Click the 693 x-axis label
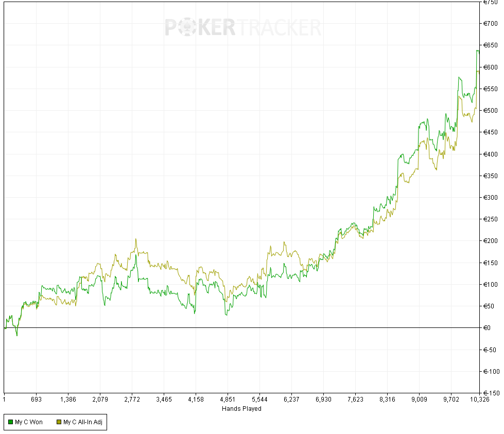 pos(37,400)
